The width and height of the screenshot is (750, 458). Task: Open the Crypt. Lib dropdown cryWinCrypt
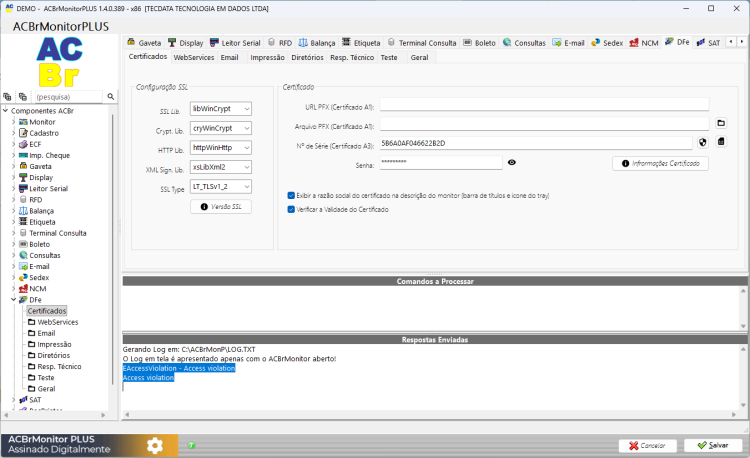pos(221,128)
